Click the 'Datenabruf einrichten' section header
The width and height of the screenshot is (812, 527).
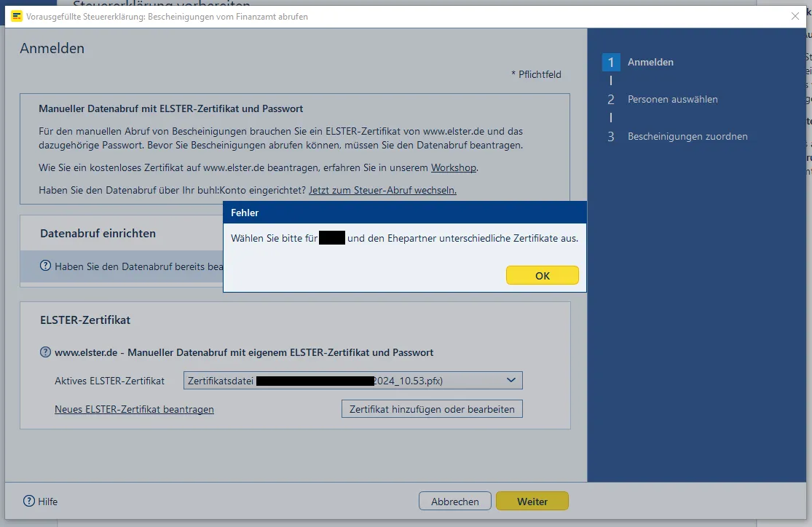coord(98,234)
